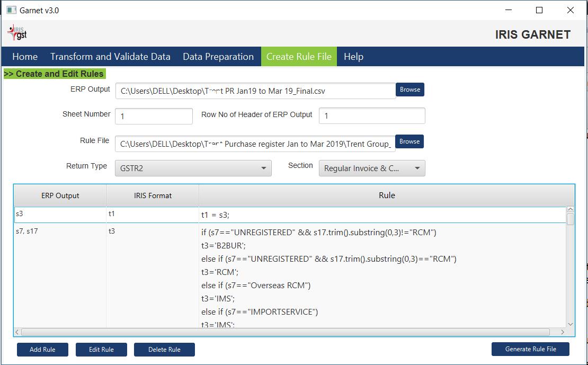This screenshot has height=365, width=588.
Task: Select the Create Rule File menu
Action: click(x=299, y=57)
